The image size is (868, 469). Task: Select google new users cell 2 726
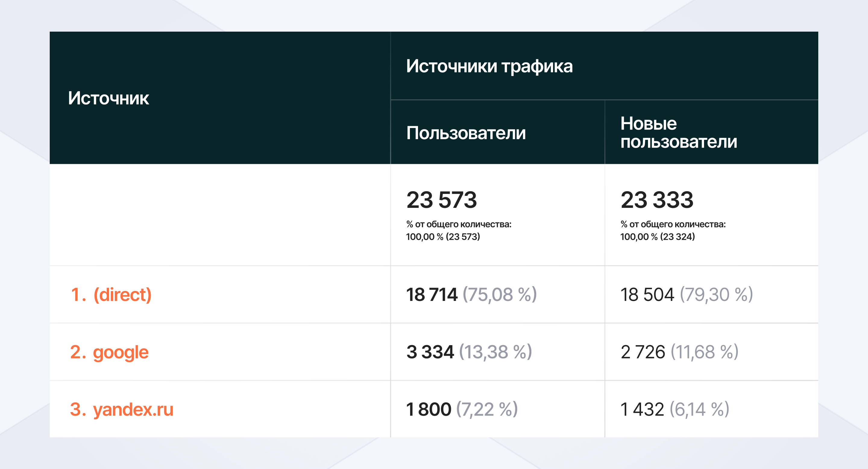coord(643,352)
